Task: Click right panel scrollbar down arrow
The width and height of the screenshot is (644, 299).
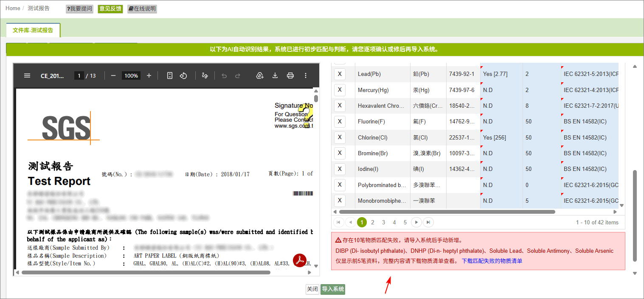Action: click(x=635, y=273)
